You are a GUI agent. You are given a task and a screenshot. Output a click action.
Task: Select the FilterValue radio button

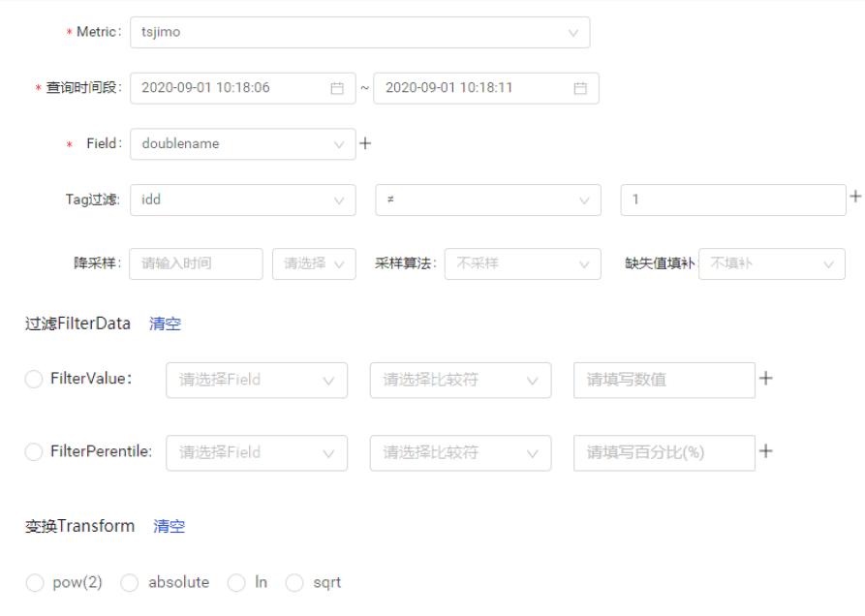pyautogui.click(x=34, y=380)
